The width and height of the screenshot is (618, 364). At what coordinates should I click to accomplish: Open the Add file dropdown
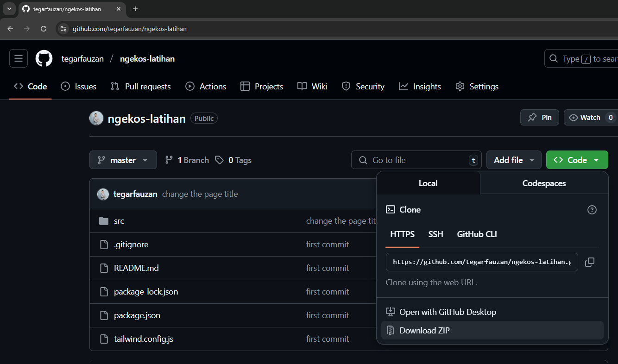coord(514,160)
